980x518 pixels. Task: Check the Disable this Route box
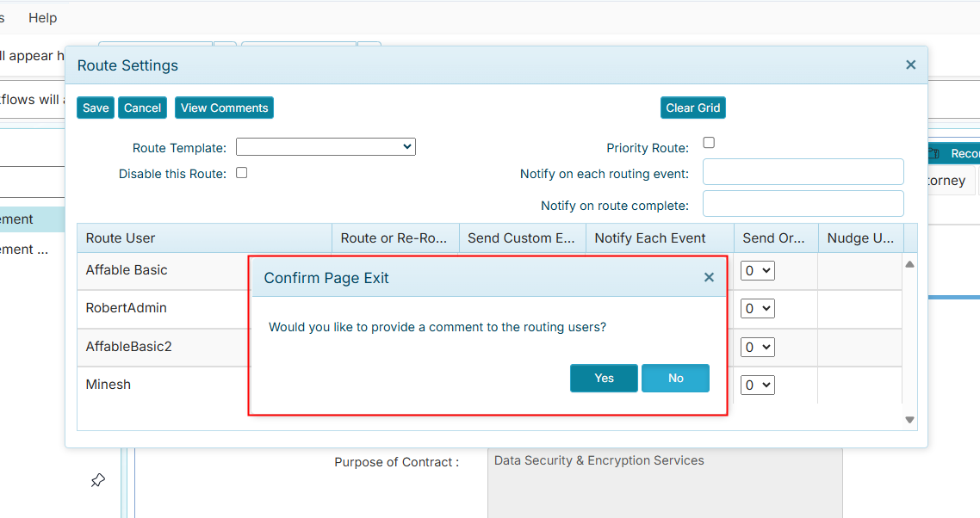242,173
